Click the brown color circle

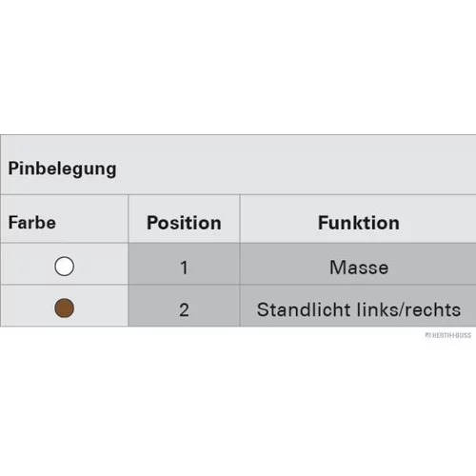point(64,307)
